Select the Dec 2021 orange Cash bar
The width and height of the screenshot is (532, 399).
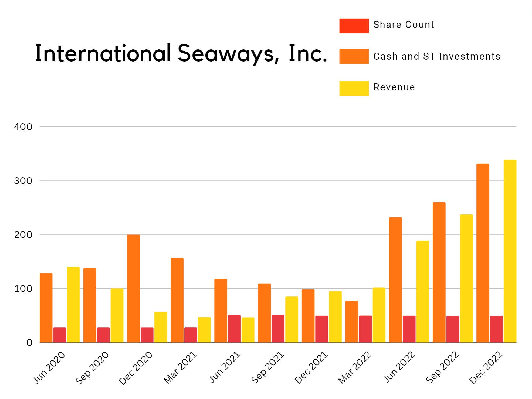coord(308,316)
